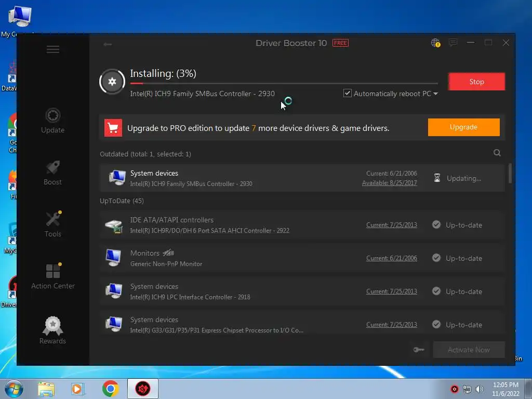Click the license key icon
This screenshot has height=399, width=532.
[419, 350]
